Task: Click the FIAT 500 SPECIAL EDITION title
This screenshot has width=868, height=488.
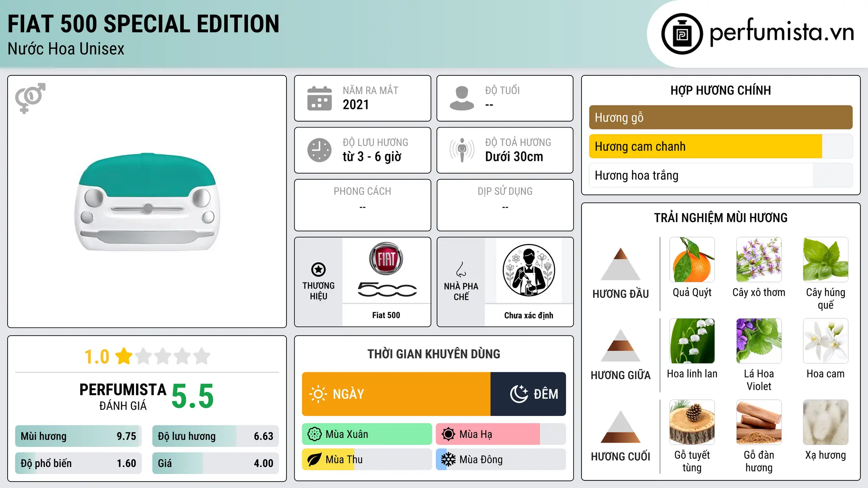Action: pos(144,24)
